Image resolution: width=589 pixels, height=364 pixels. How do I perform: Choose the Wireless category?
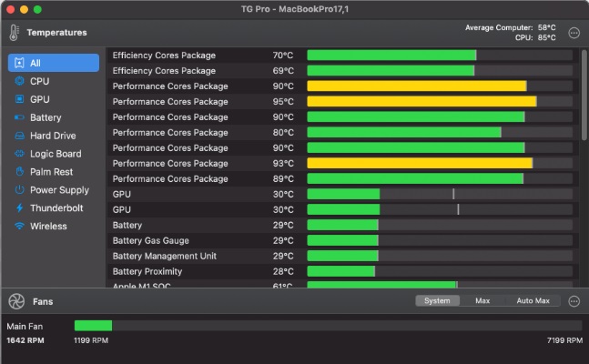48,227
